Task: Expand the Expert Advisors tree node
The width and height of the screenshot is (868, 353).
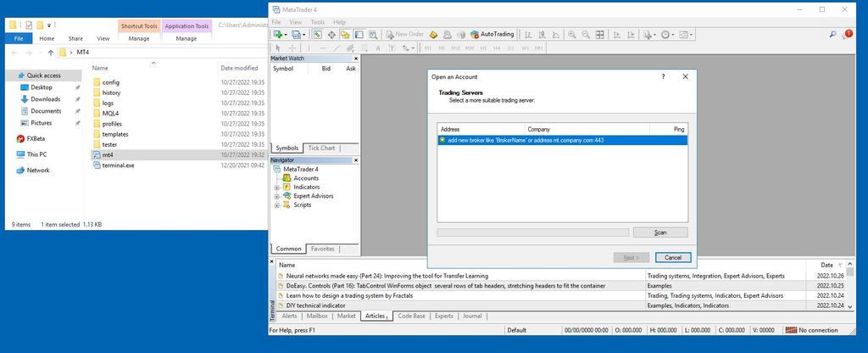Action: coord(277,196)
